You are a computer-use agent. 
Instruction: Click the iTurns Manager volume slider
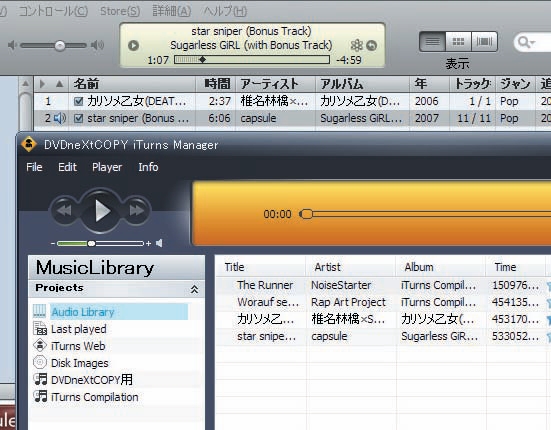pos(100,243)
